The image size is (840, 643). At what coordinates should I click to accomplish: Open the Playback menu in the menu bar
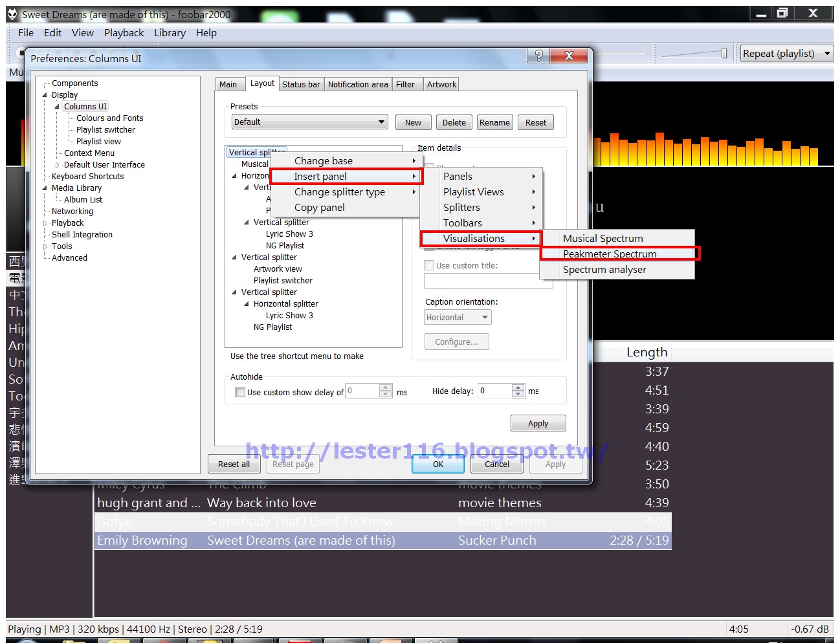pos(124,33)
